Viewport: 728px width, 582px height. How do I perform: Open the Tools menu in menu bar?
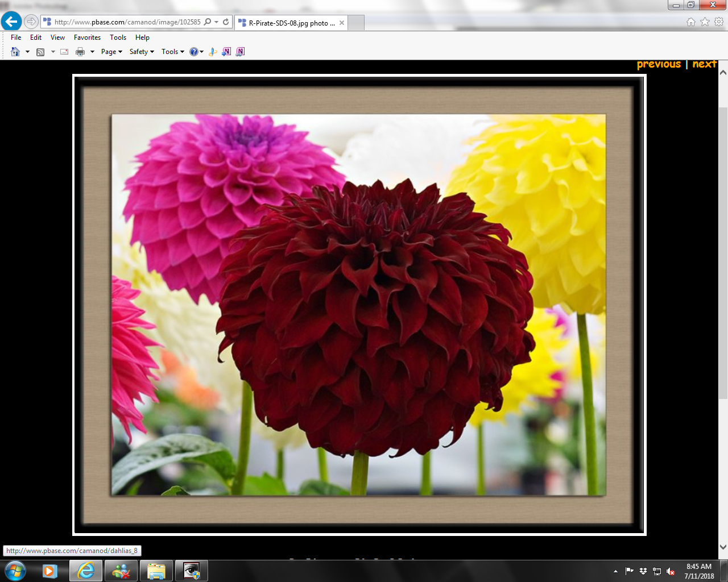(118, 38)
